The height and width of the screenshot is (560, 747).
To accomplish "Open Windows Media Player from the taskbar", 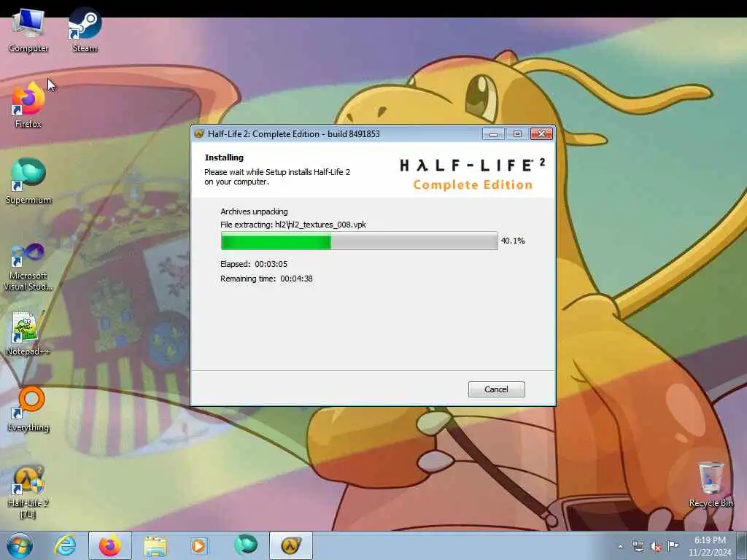I will click(198, 545).
